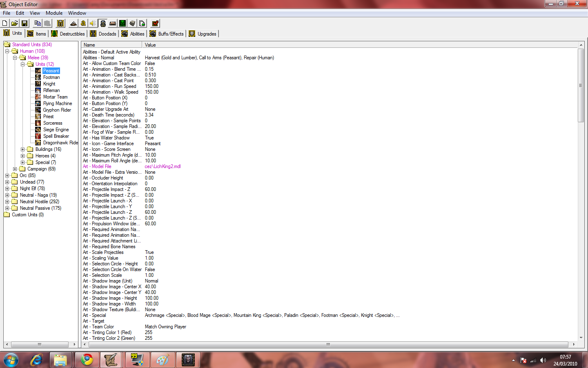Open the Import Manager toolbar icon

pyautogui.click(x=142, y=23)
